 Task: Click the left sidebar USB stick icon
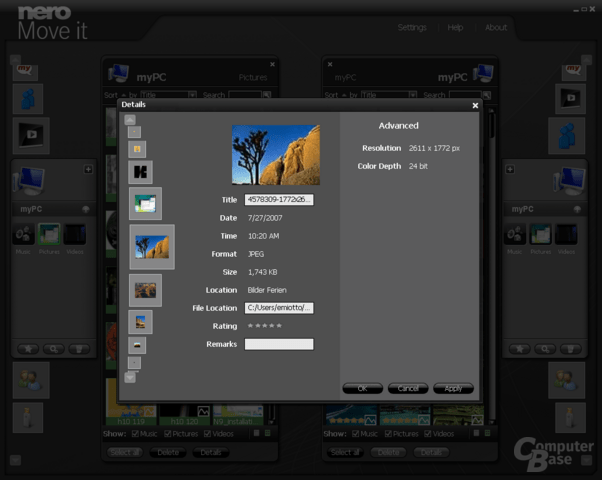click(28, 418)
